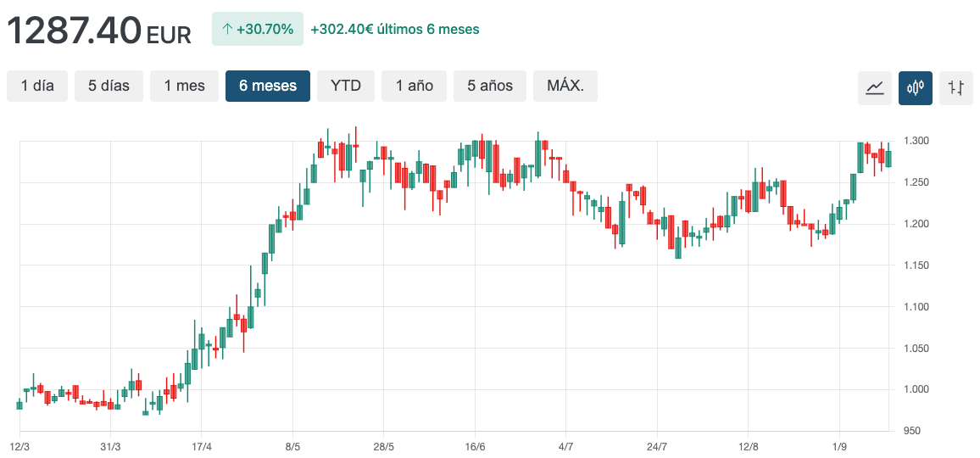The height and width of the screenshot is (458, 980).
Task: Click the 12/3 date label on axis
Action: pyautogui.click(x=19, y=447)
